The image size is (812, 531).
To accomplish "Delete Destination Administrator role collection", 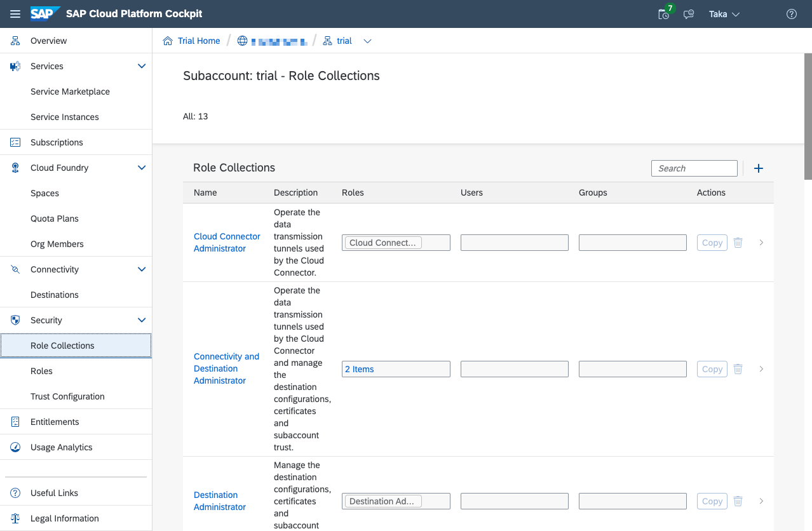I will tap(738, 501).
